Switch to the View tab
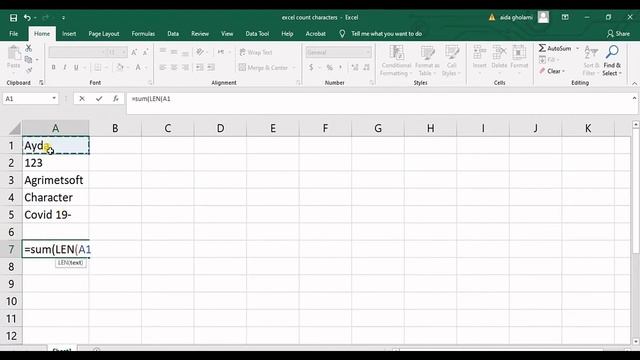 pos(227,33)
